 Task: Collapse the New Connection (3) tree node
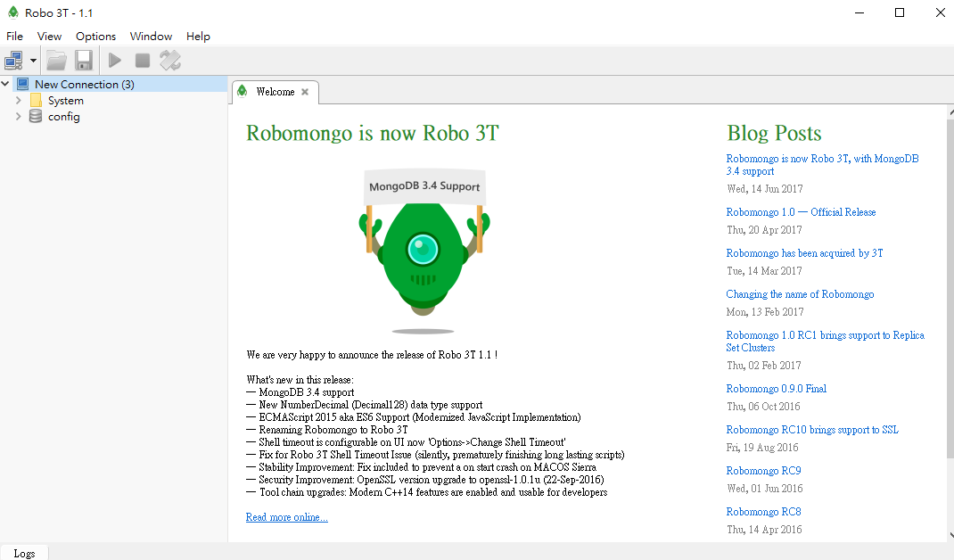(5, 84)
